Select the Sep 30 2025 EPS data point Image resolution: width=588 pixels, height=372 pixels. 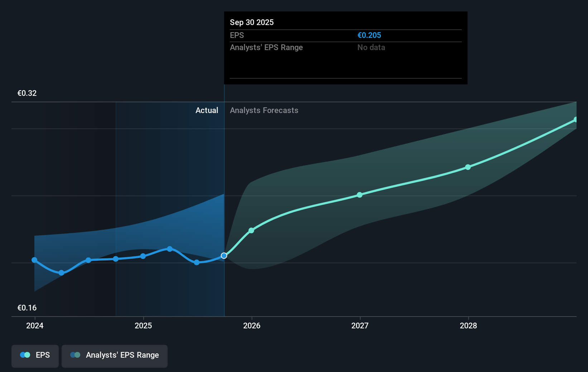[x=224, y=255]
